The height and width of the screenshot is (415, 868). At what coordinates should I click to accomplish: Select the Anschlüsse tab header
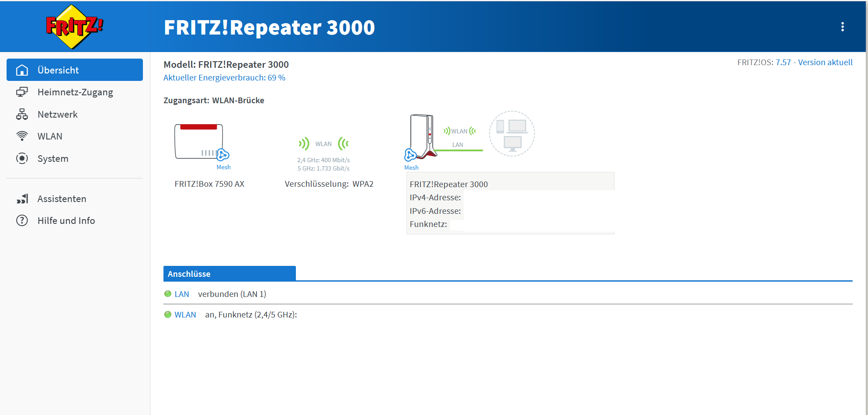229,274
